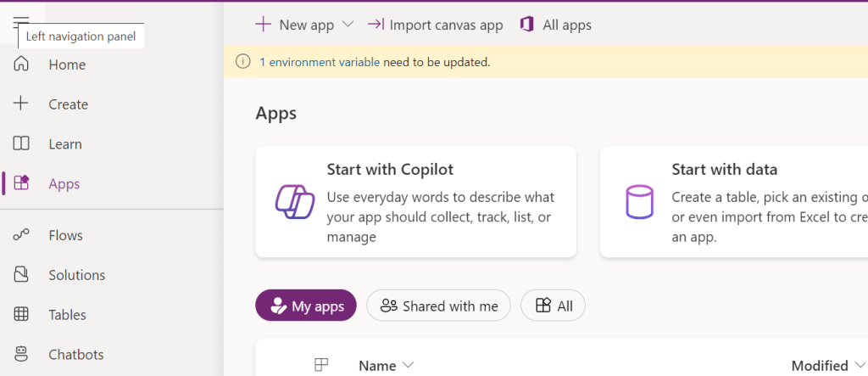The image size is (868, 376).
Task: Switch to the All apps filter tab
Action: 553,306
